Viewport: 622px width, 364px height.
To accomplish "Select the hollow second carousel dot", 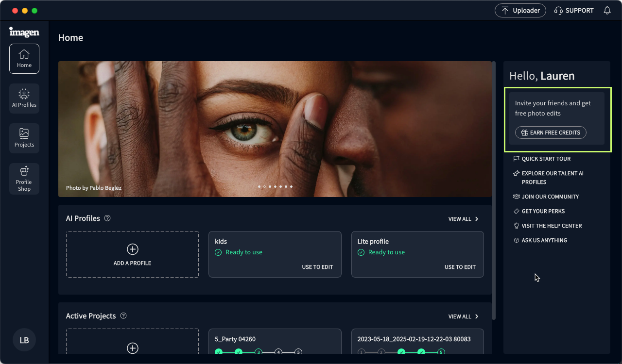I will pos(264,186).
